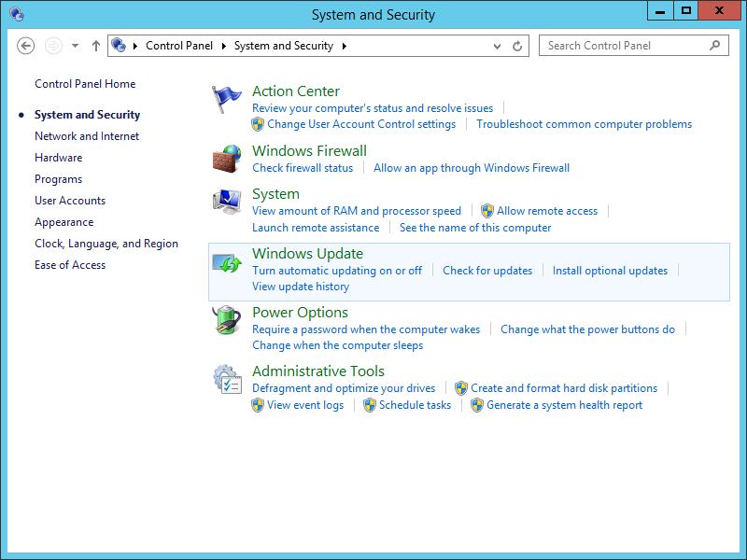
Task: Click the window title bar system icon
Action: (x=16, y=14)
